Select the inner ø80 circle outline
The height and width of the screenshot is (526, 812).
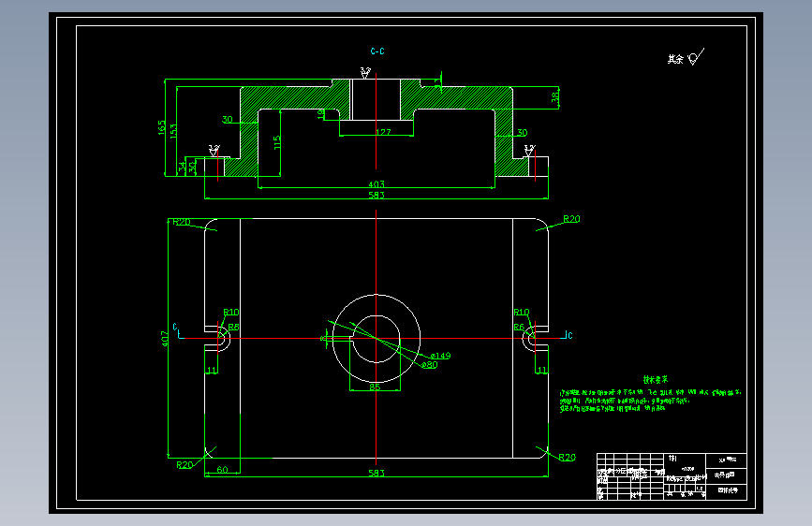point(376,339)
